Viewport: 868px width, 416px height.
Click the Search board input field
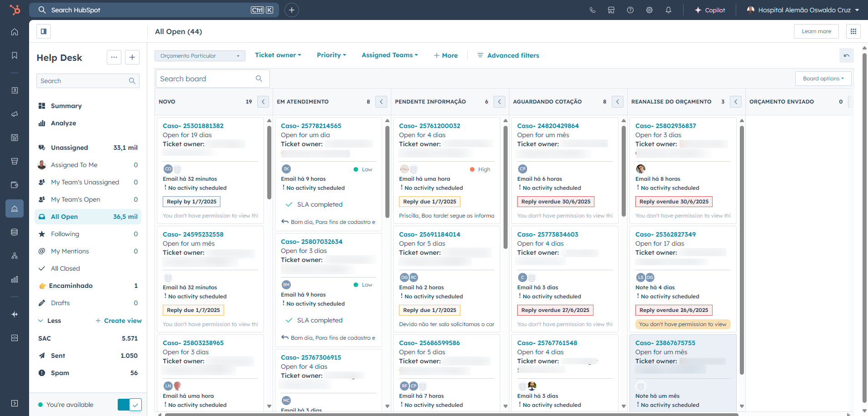coord(207,79)
